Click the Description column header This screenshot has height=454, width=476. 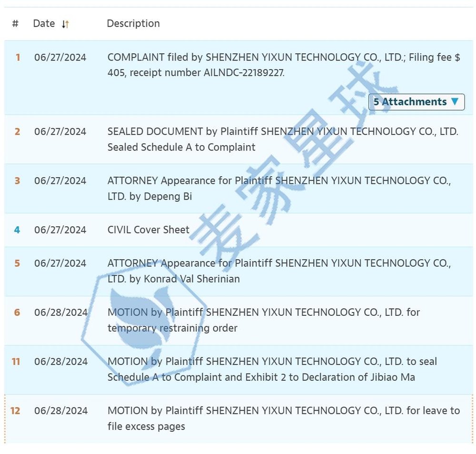tap(133, 23)
